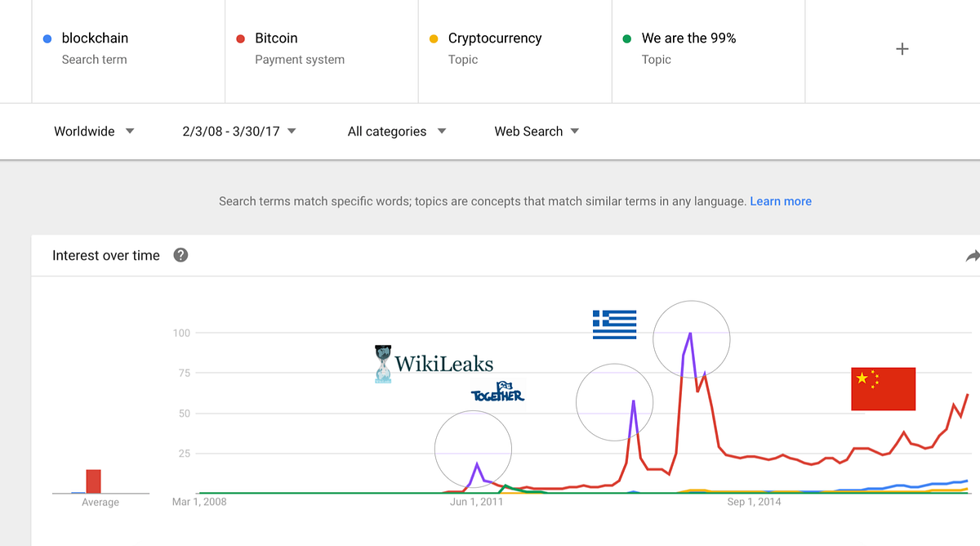Select the We are the 99% topic
The width and height of the screenshot is (980, 546).
[x=688, y=38]
